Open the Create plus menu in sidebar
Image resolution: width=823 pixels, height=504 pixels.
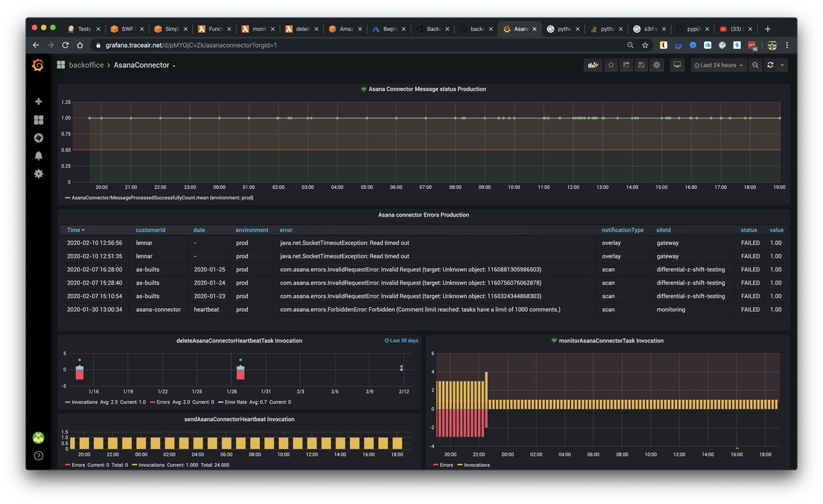[39, 102]
